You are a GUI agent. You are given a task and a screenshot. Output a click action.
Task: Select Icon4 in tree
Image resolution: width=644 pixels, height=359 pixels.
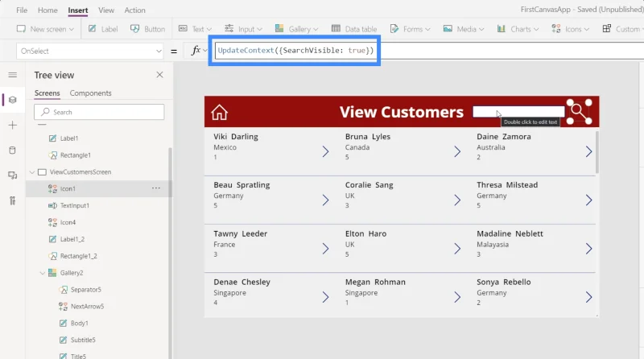click(68, 222)
